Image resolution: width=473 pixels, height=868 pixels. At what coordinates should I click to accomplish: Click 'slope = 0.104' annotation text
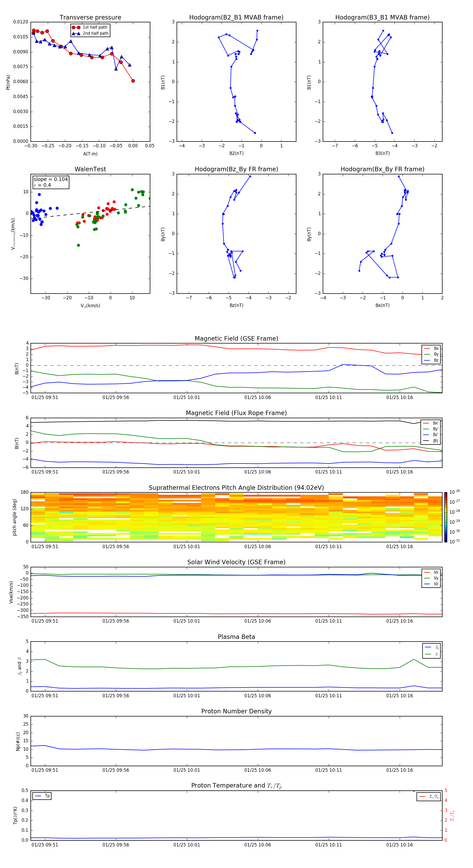(50, 179)
